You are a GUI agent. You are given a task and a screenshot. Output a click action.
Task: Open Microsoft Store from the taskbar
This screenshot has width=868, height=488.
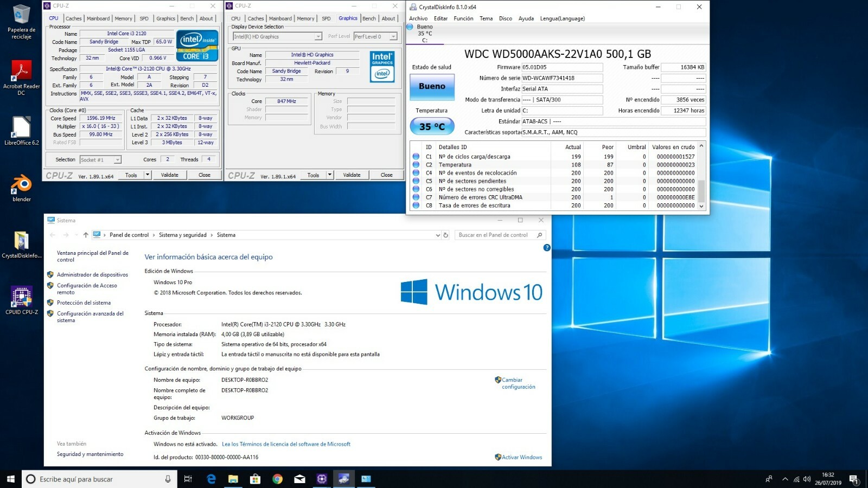tap(255, 479)
